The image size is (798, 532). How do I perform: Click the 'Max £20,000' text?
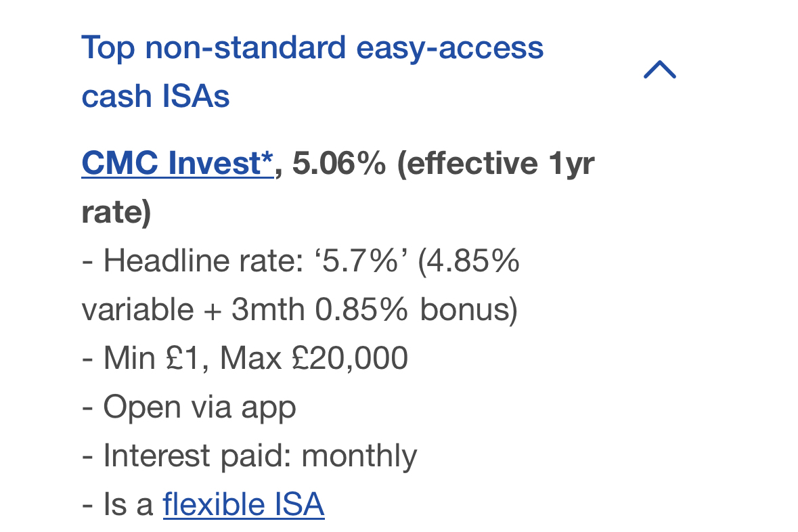314,358
